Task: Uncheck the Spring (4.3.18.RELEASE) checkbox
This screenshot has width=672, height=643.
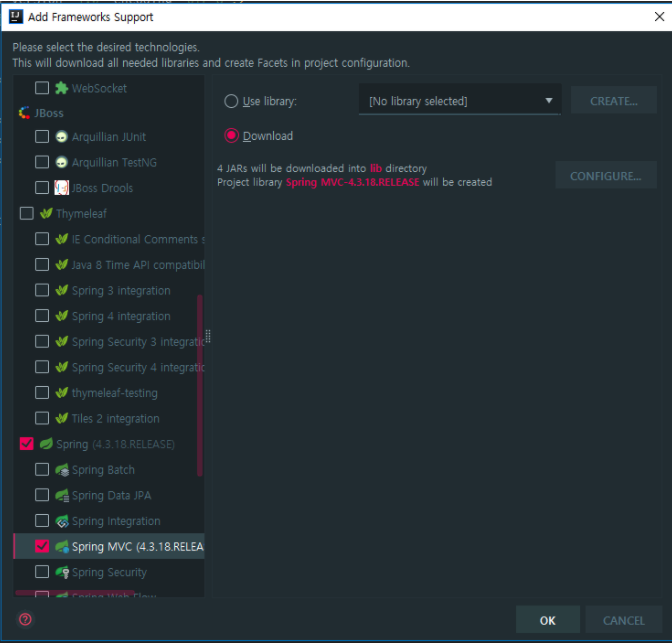Action: 27,444
